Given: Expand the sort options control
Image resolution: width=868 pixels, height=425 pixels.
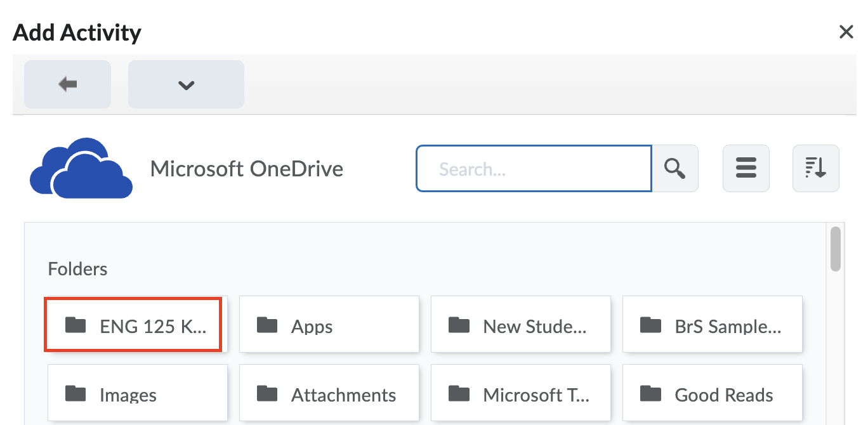Looking at the screenshot, I should click(815, 168).
